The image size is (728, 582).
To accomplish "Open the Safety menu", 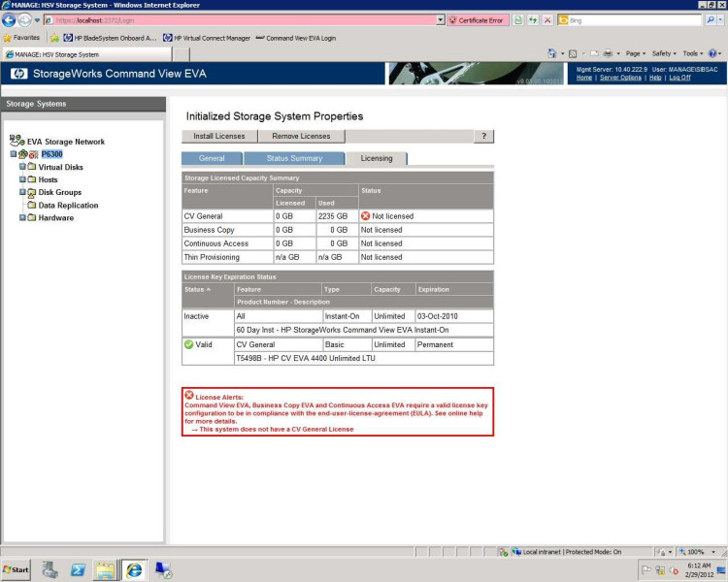I will 664,53.
